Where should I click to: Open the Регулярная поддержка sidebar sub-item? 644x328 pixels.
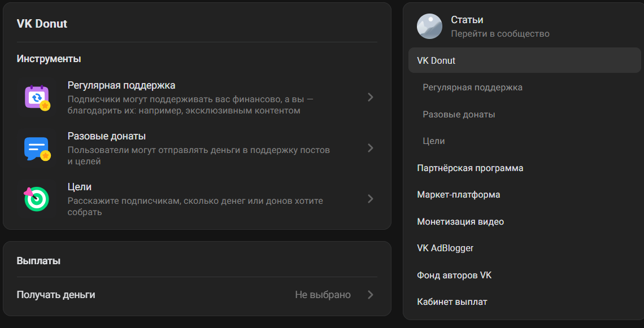[x=472, y=87]
